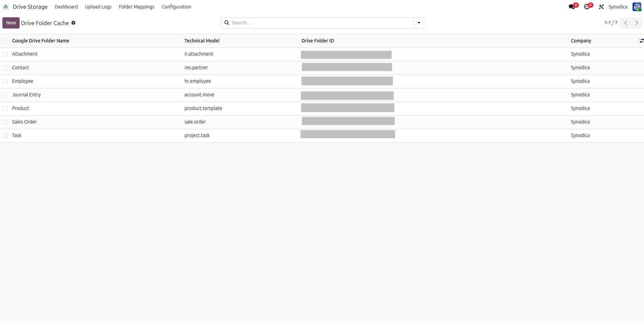Sort by Technical Model column header
Screen dimensions: 644x323
coord(202,41)
